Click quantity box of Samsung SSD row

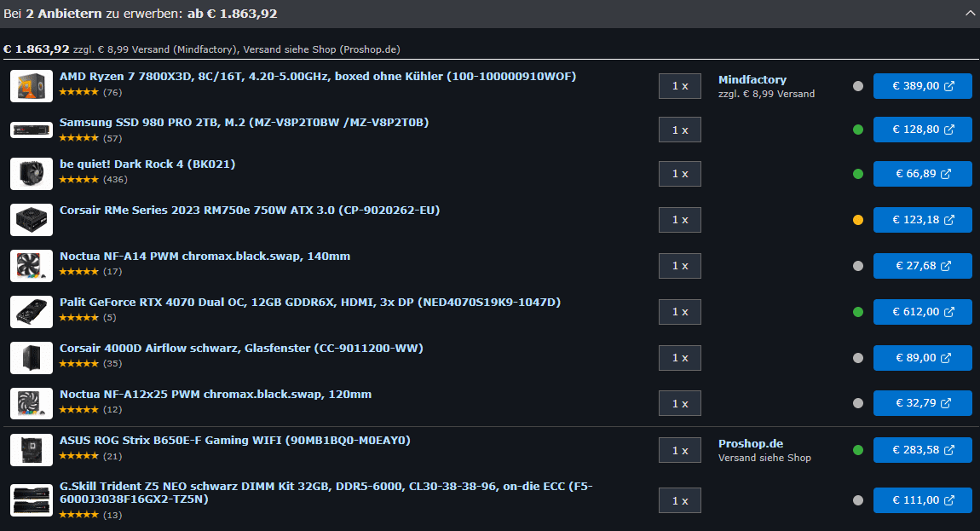pyautogui.click(x=680, y=130)
